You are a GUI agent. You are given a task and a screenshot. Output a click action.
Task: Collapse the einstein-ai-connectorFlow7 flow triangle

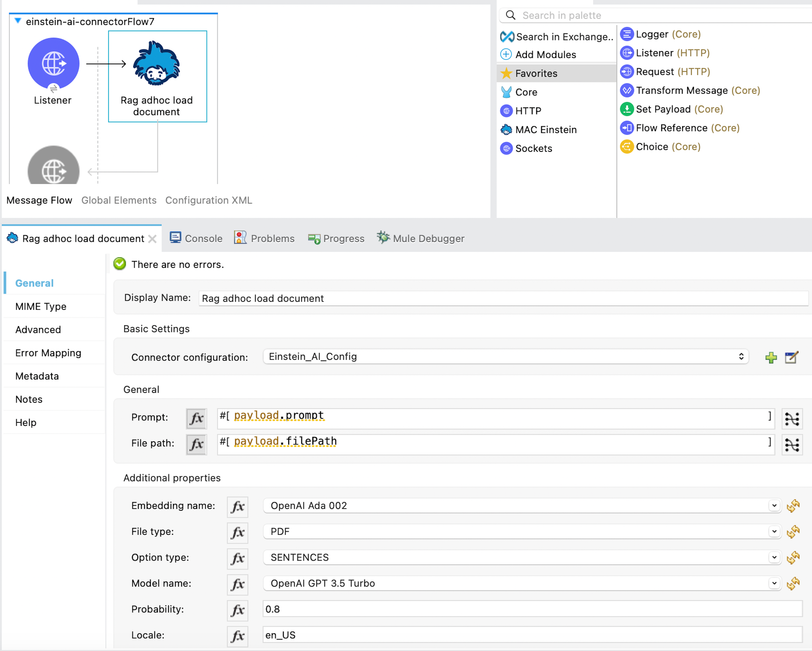[18, 21]
